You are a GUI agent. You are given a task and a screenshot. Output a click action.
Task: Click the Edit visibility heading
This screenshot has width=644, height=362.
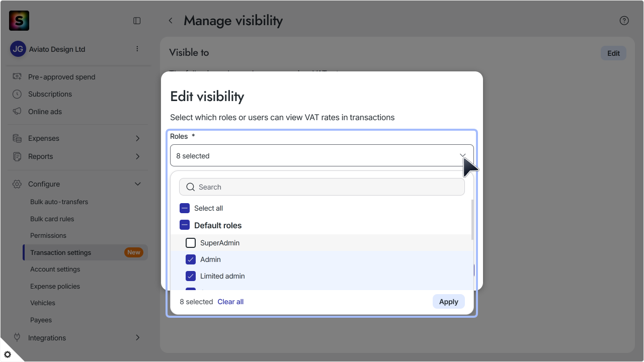click(x=207, y=97)
